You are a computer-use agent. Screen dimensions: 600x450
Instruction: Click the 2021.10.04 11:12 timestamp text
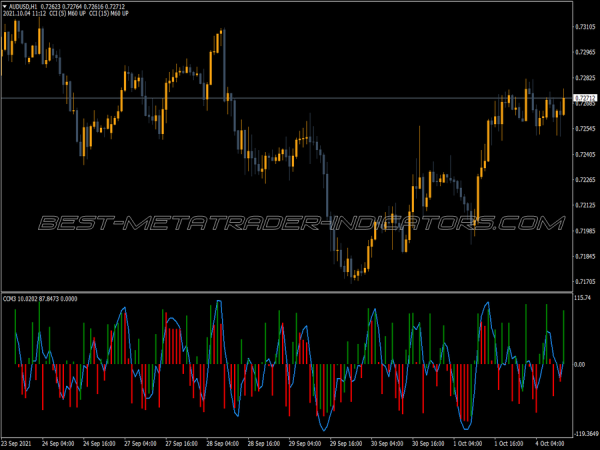click(x=24, y=13)
